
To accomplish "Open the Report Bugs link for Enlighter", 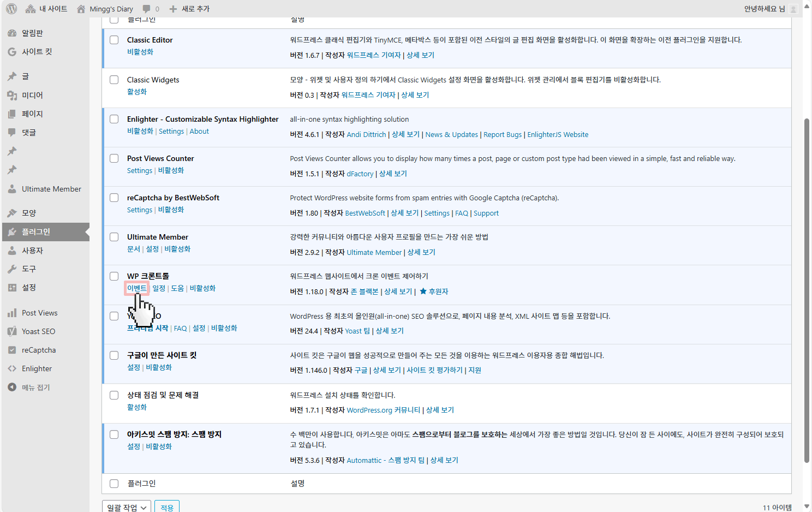I will [x=503, y=135].
